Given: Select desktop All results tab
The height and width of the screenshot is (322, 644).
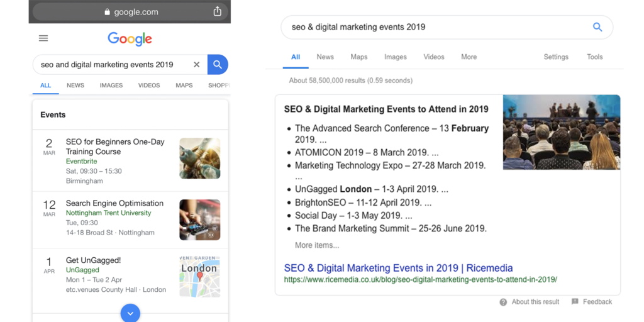Looking at the screenshot, I should pos(296,57).
